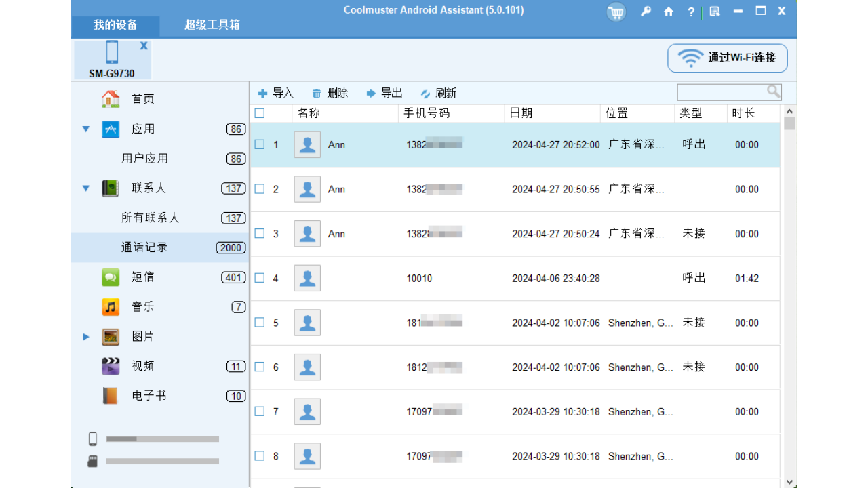Image resolution: width=868 pixels, height=488 pixels.
Task: Collapse the 联系人 (Contacts) tree section
Action: [85, 188]
